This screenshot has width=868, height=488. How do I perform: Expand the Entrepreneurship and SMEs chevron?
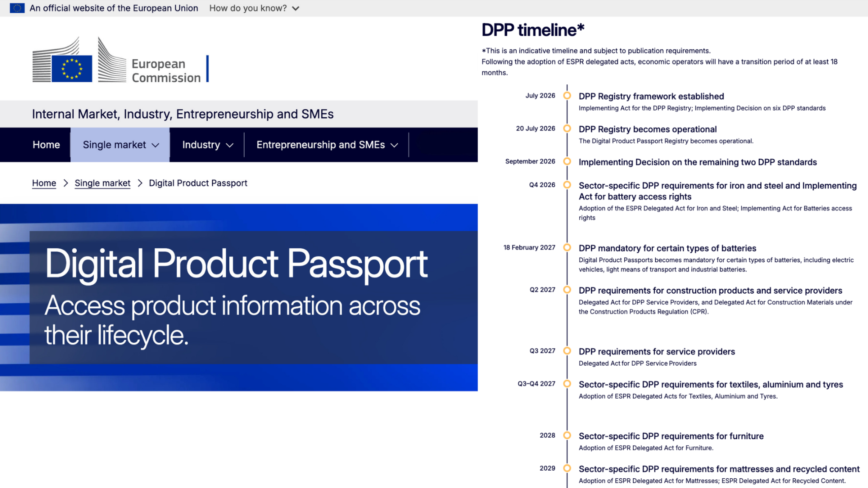pyautogui.click(x=394, y=145)
